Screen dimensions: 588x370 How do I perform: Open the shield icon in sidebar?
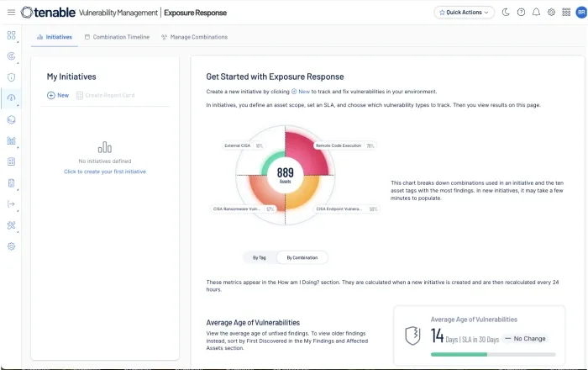[11, 77]
